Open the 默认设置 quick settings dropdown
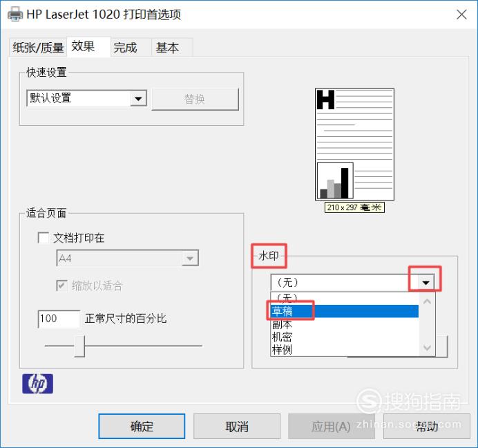 pyautogui.click(x=87, y=98)
